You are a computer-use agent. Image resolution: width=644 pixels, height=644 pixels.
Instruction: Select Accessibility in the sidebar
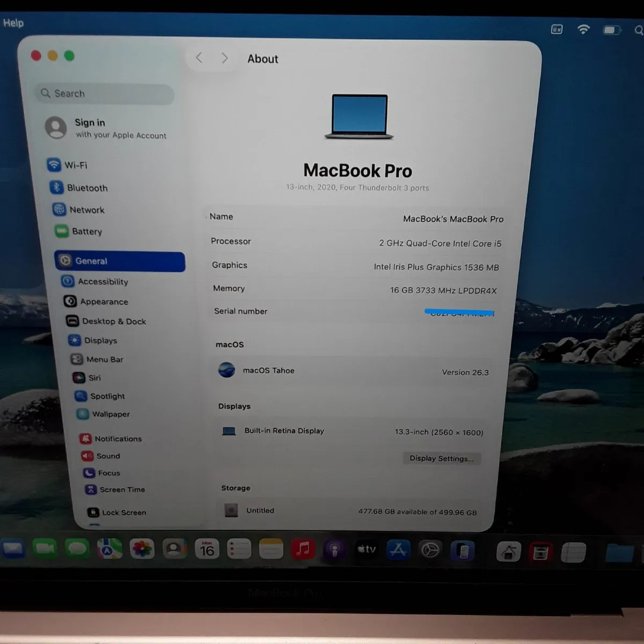[x=103, y=282]
